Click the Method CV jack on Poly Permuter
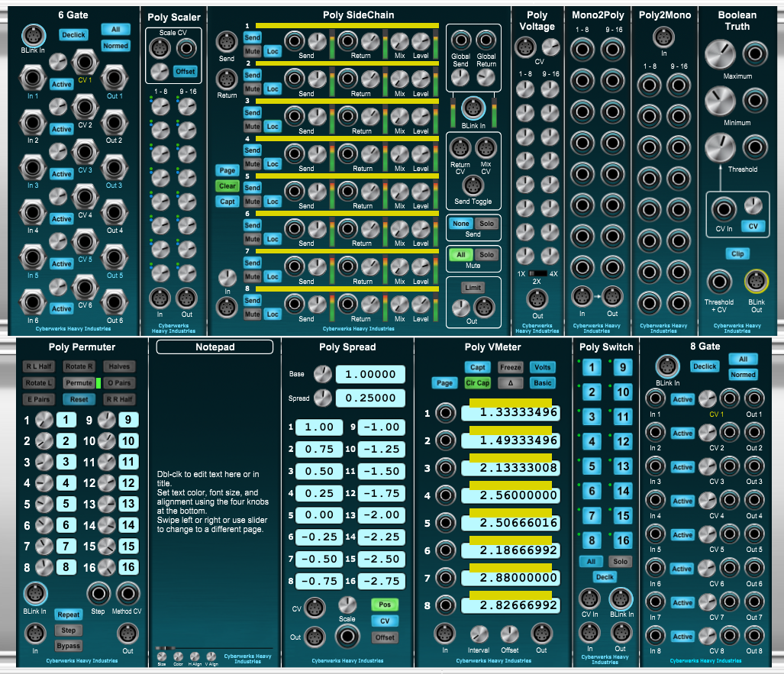The width and height of the screenshot is (784, 674). tap(128, 594)
